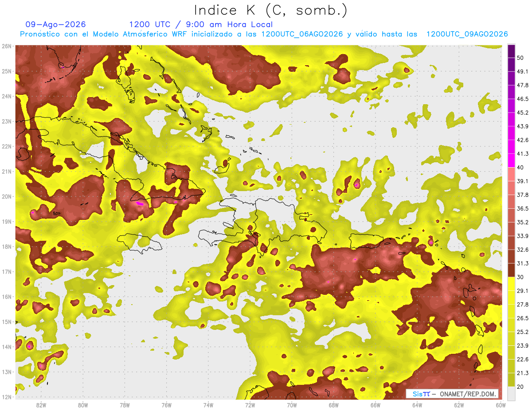Click the longitude axis label "70W"
Viewport: 532px width, 411px height.
click(x=292, y=405)
